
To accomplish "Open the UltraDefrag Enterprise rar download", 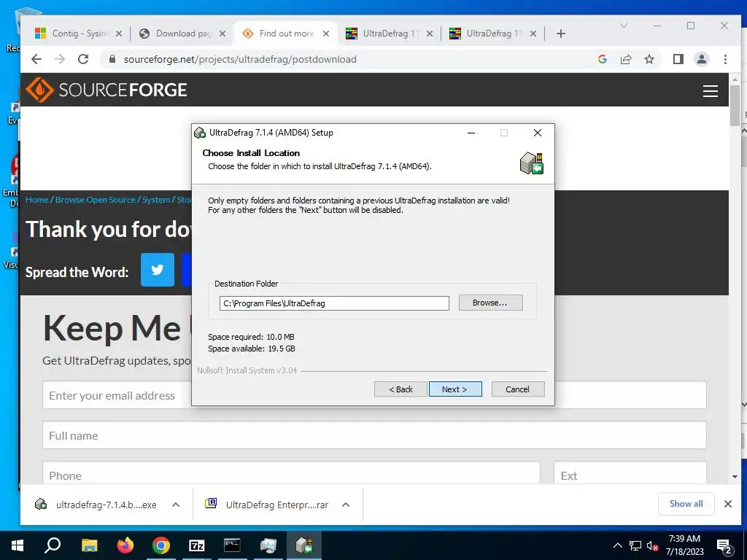I will [x=267, y=505].
